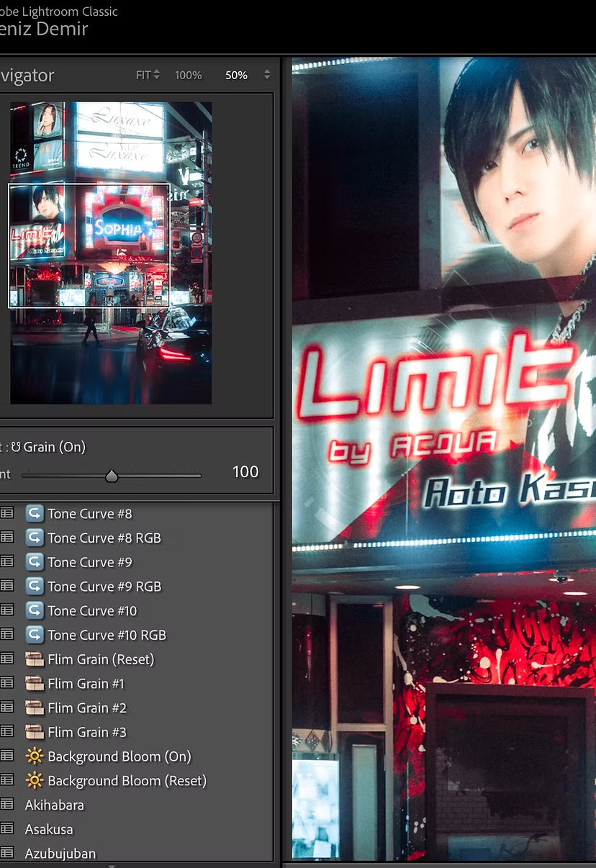
Task: Click the preset icon beside Tone Curve #9
Action: [x=6, y=562]
